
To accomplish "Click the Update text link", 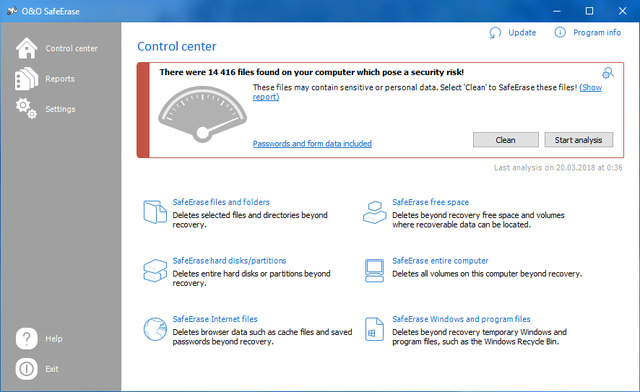I will (522, 33).
